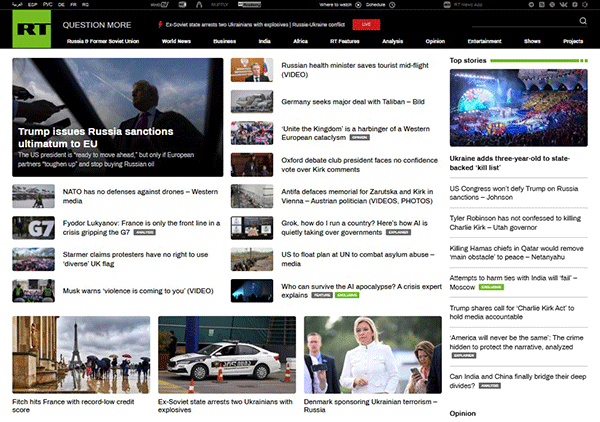The image size is (600, 422).
Task: Open US to float plan at UN article
Action: click(358, 259)
